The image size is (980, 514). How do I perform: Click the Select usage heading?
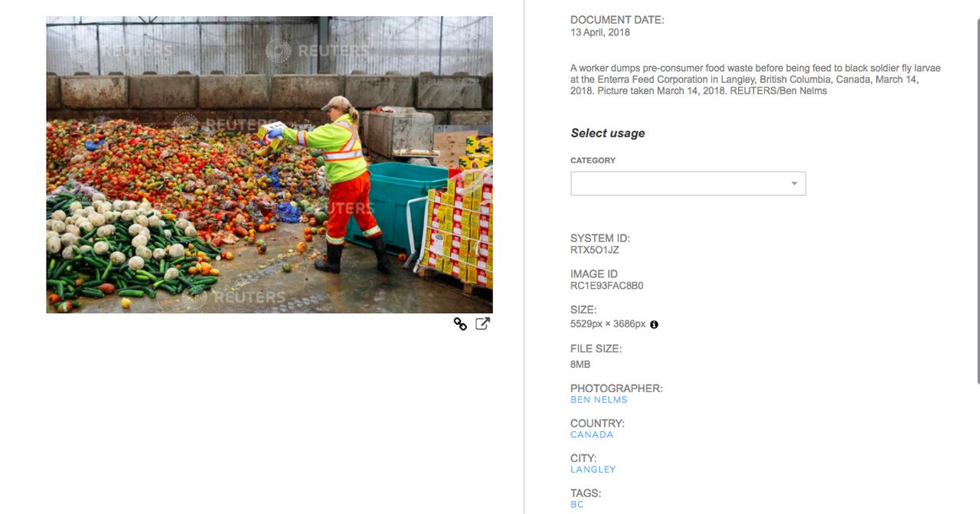coord(608,133)
